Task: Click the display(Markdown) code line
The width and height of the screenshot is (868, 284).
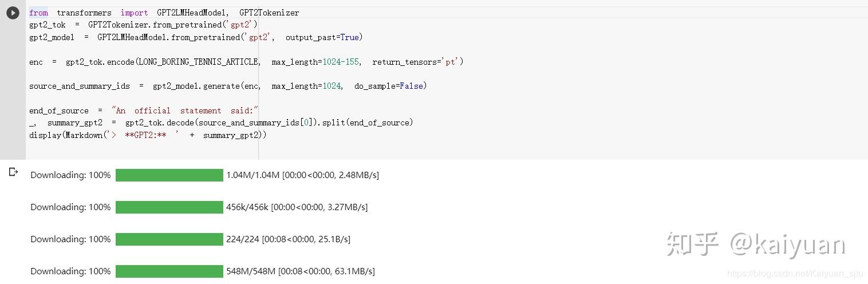Action: (x=148, y=135)
